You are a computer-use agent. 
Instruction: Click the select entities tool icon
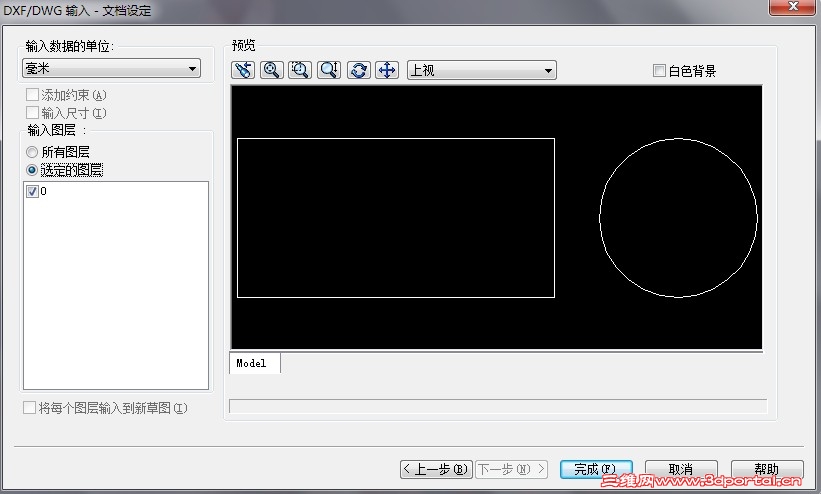[243, 70]
